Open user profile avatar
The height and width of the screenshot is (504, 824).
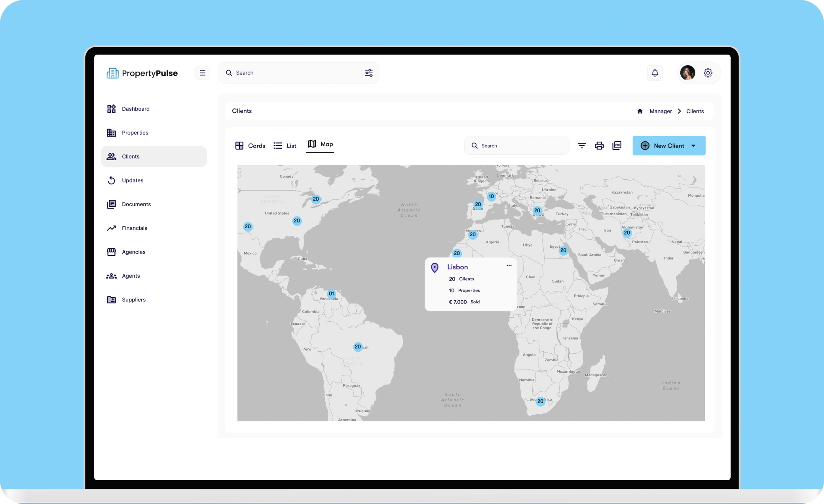pos(687,73)
